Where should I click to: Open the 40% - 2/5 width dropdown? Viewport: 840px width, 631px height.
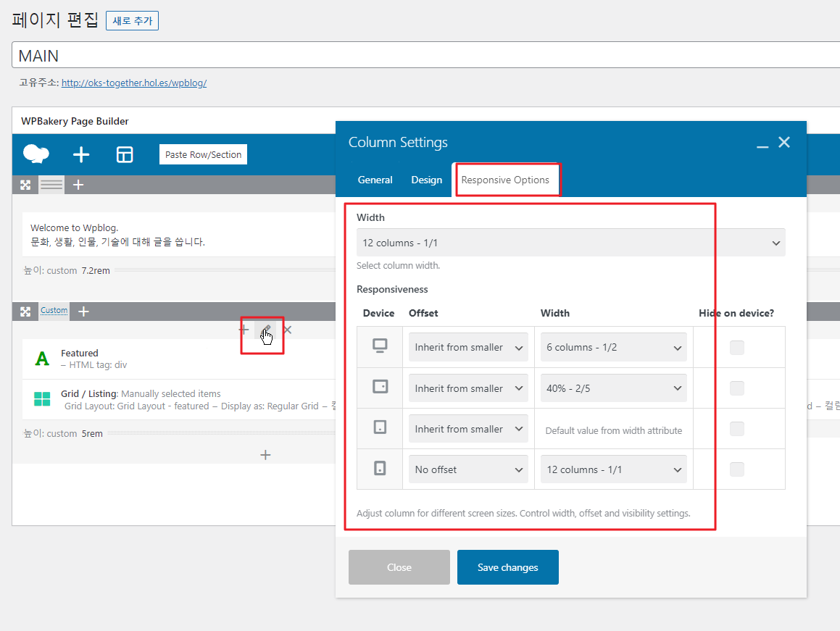[x=613, y=388]
